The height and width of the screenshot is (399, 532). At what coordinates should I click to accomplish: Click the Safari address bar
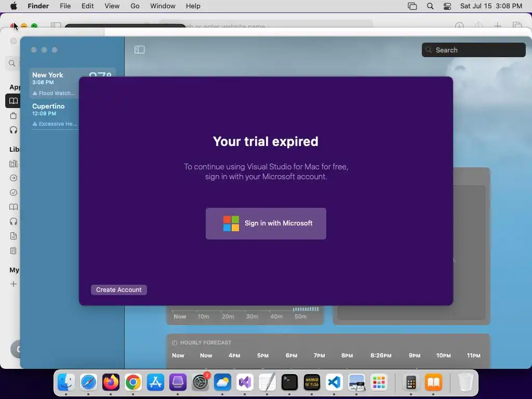(x=267, y=25)
